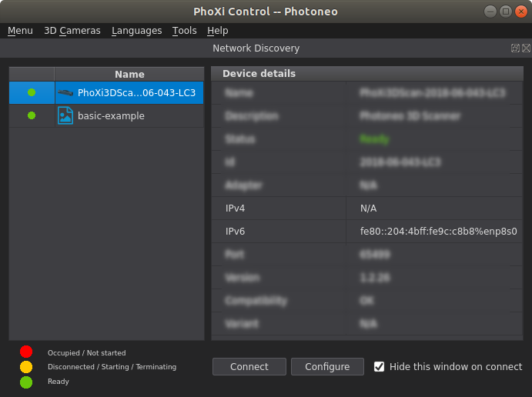Viewport: 532px width, 397px height.
Task: Open the Tools menu
Action: click(x=184, y=31)
